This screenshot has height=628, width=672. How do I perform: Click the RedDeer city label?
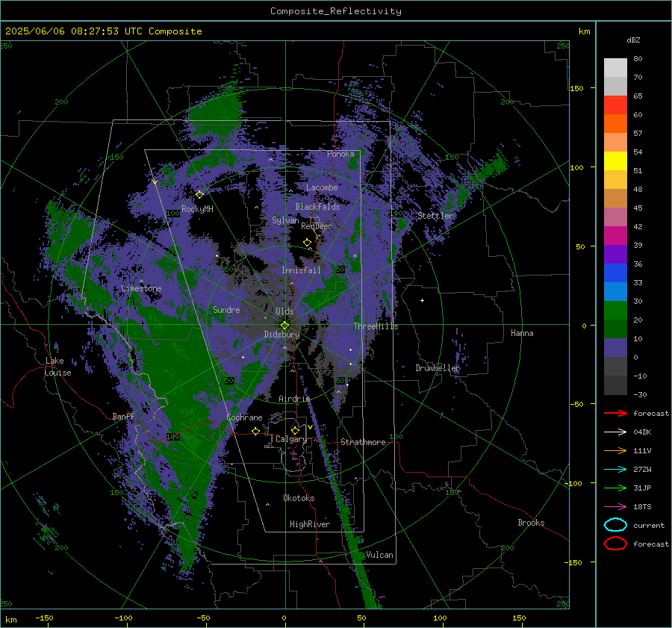(317, 226)
